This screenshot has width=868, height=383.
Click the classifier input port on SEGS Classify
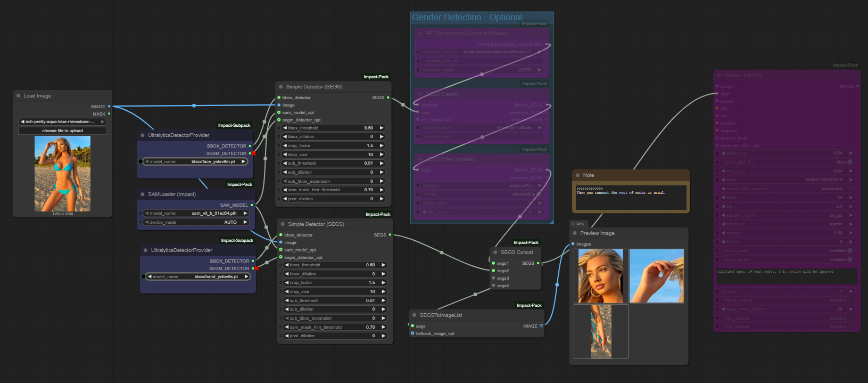pyautogui.click(x=418, y=105)
